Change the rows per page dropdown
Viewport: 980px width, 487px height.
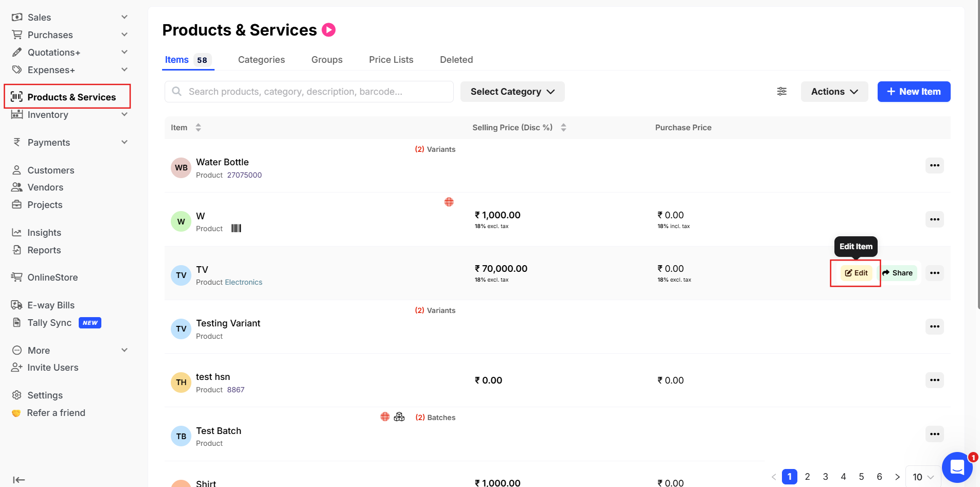[x=923, y=477]
